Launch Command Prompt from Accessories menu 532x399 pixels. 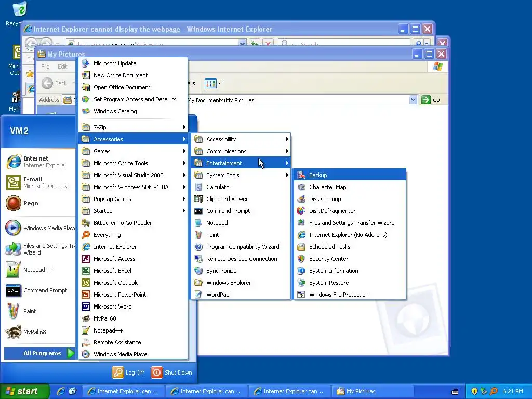pyautogui.click(x=241, y=211)
